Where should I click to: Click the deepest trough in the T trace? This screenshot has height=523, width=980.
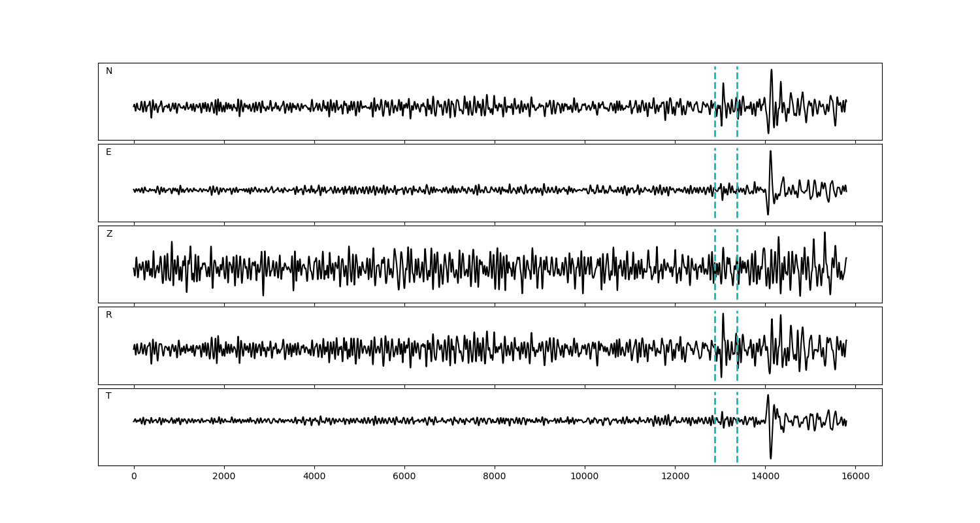pos(770,458)
